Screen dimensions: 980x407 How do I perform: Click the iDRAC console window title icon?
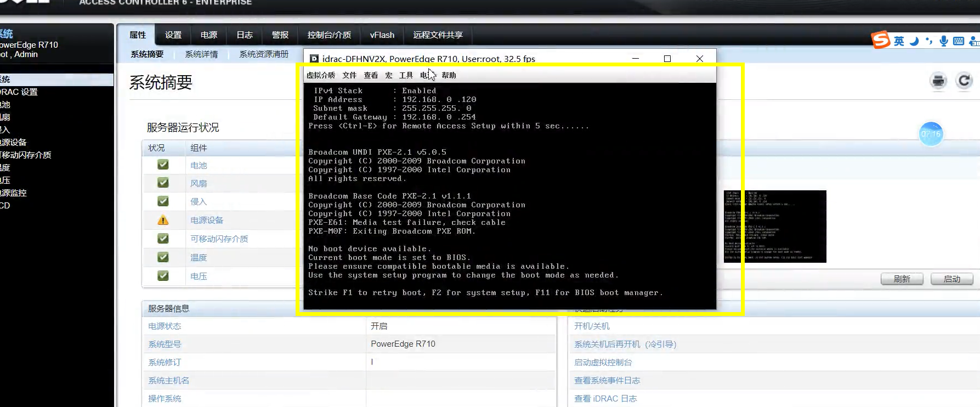tap(314, 59)
